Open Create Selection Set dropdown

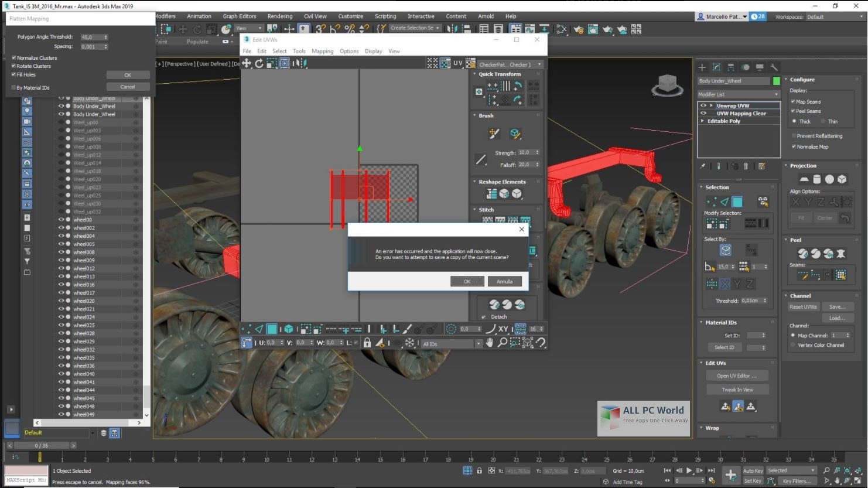click(x=415, y=28)
